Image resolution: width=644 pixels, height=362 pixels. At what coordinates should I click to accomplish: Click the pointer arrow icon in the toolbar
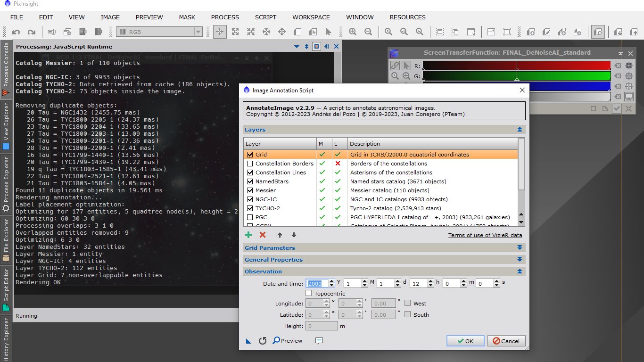click(x=329, y=32)
